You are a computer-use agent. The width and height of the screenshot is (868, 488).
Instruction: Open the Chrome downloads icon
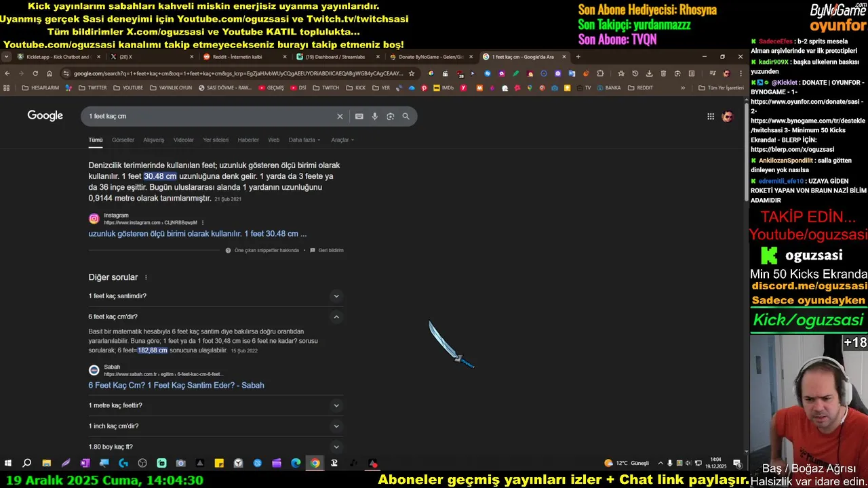point(649,73)
